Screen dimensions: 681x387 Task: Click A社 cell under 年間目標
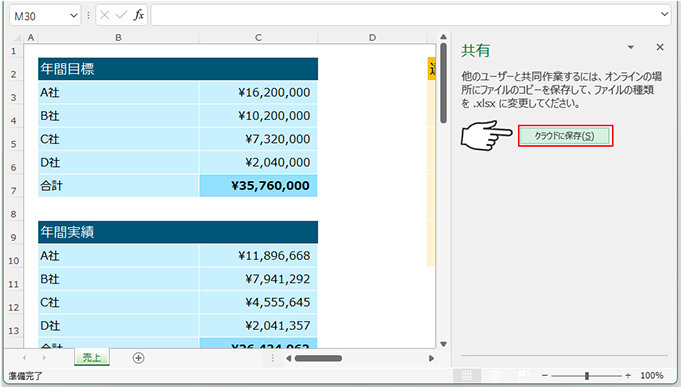tap(118, 92)
